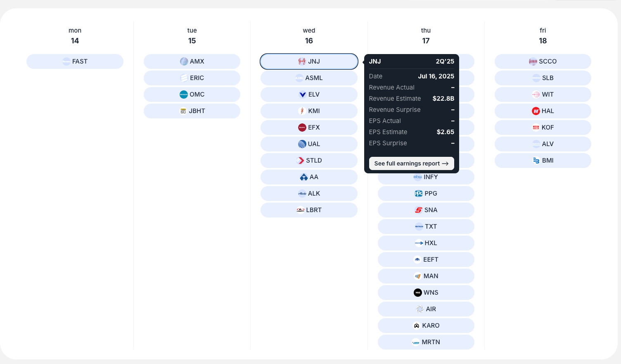Viewport: 621px width, 364px height.
Task: Select the OMC earnings entry
Action: (192, 95)
